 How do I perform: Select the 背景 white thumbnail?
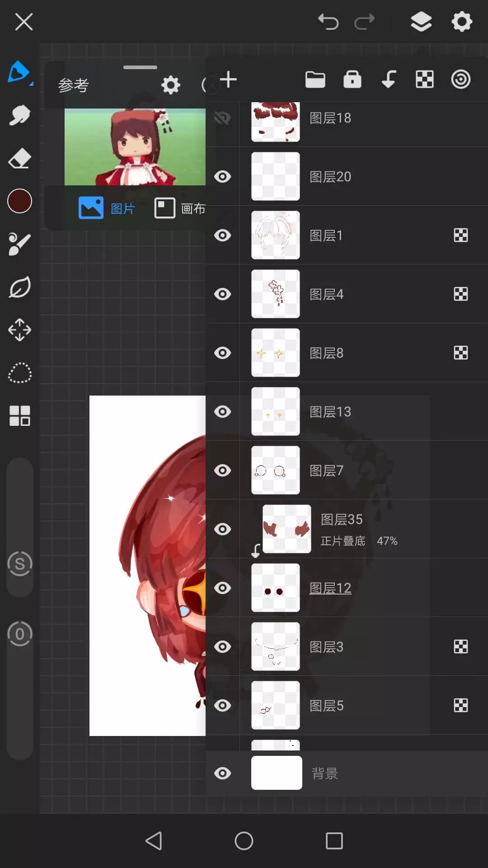point(277,773)
